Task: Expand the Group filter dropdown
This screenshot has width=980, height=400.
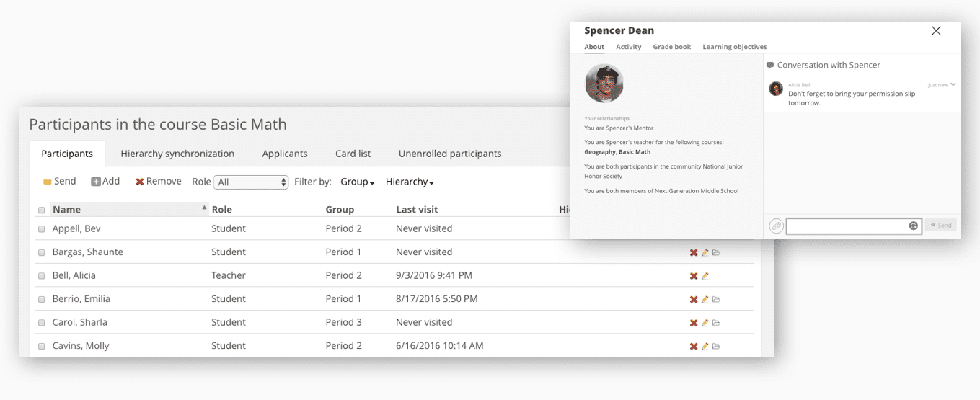Action: click(358, 182)
